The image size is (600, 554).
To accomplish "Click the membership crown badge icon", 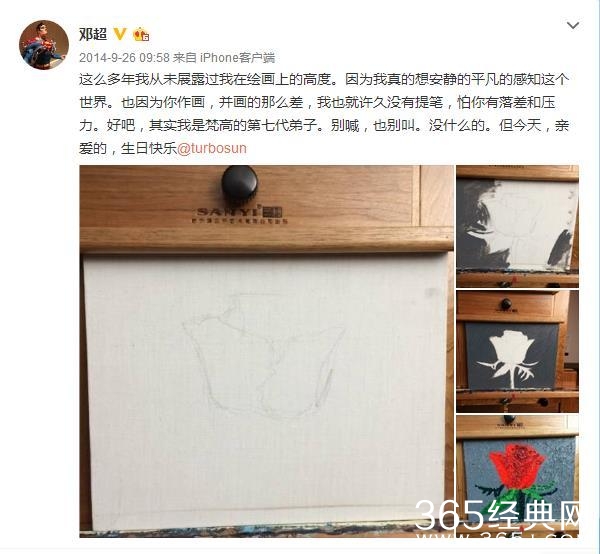I will (x=141, y=34).
